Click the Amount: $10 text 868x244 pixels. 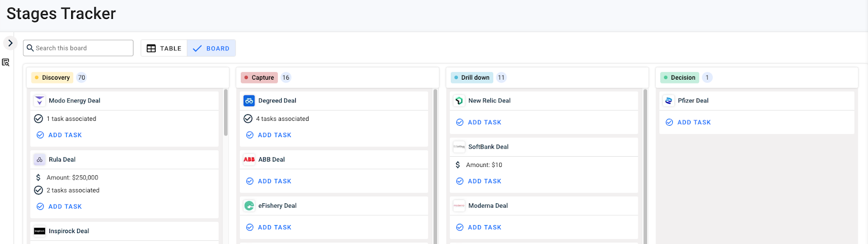pos(484,165)
